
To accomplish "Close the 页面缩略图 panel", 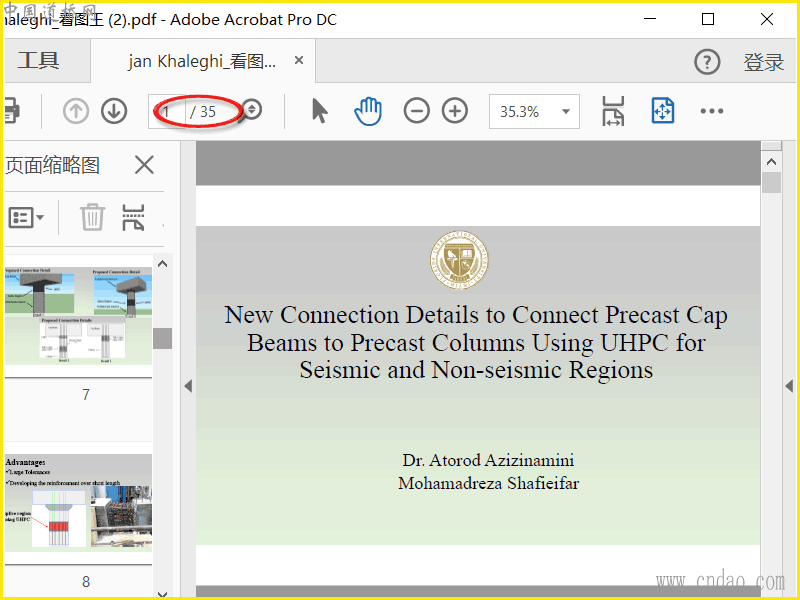I will click(144, 165).
